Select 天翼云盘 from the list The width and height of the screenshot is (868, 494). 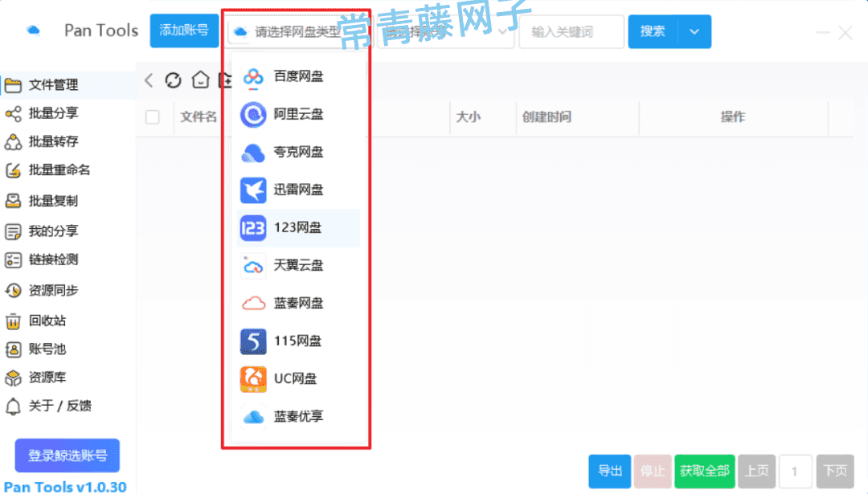coord(298,266)
